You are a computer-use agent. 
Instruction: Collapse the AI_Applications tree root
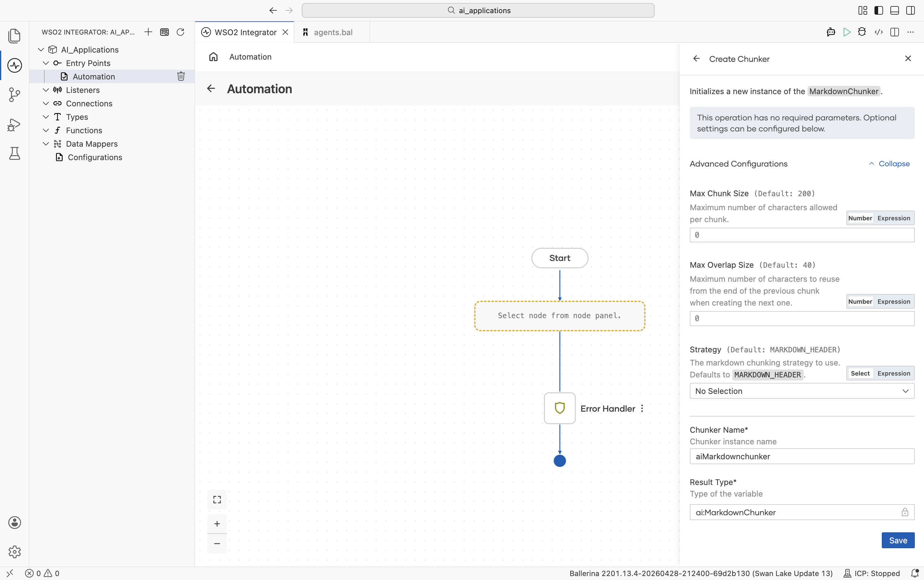pyautogui.click(x=41, y=50)
